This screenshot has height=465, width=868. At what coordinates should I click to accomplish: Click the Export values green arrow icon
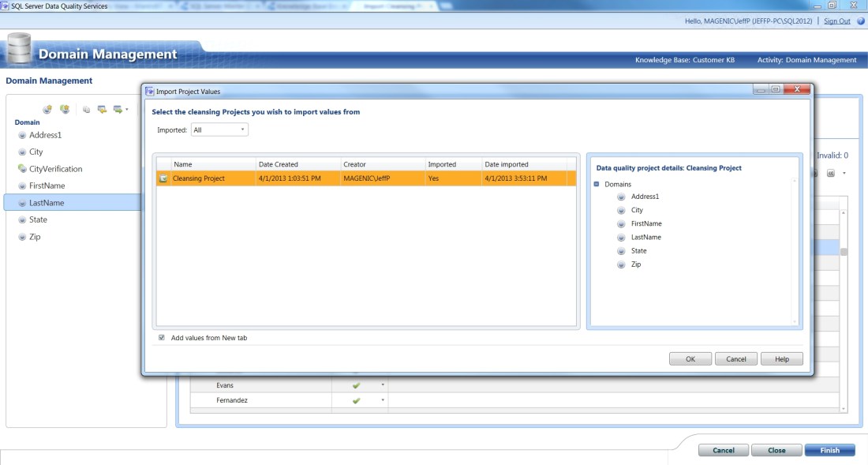(117, 110)
